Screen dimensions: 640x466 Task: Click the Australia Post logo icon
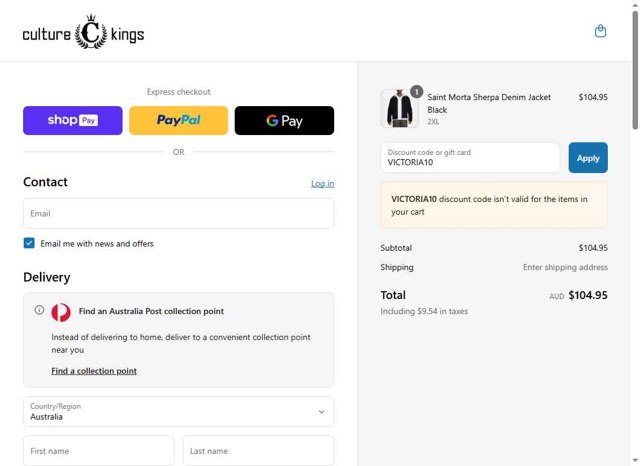point(61,313)
